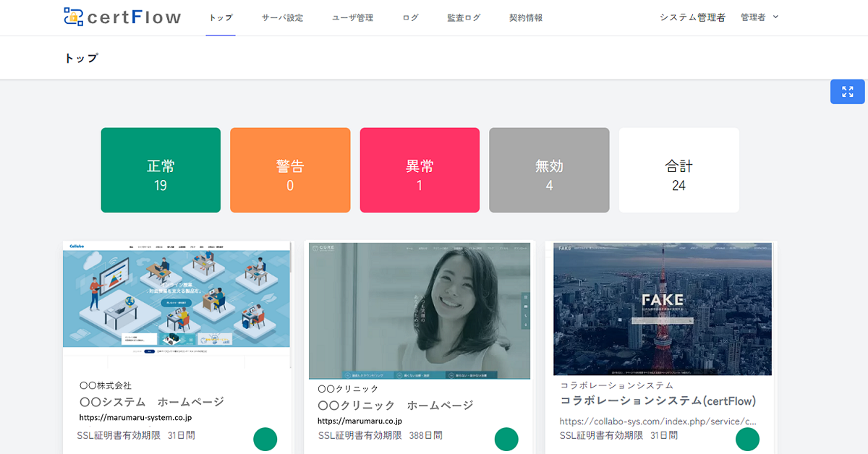Open the ログ tab
The width and height of the screenshot is (868, 454).
pos(410,18)
